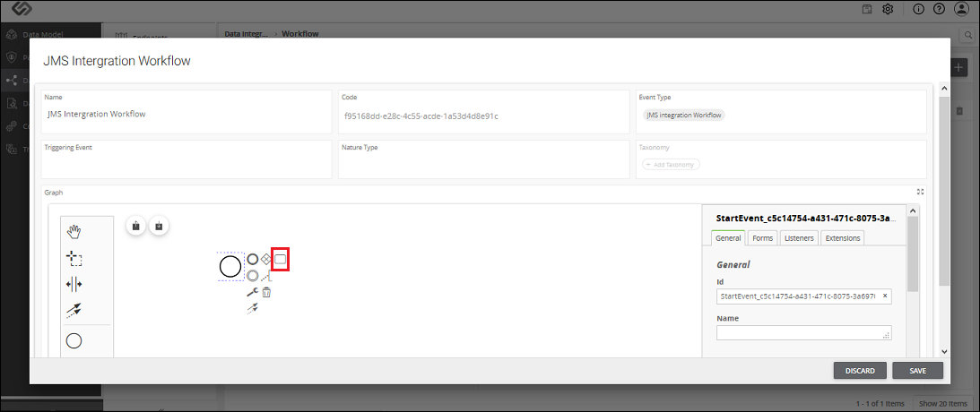Click the background plus add button
This screenshot has width=980, height=412.
(x=960, y=67)
